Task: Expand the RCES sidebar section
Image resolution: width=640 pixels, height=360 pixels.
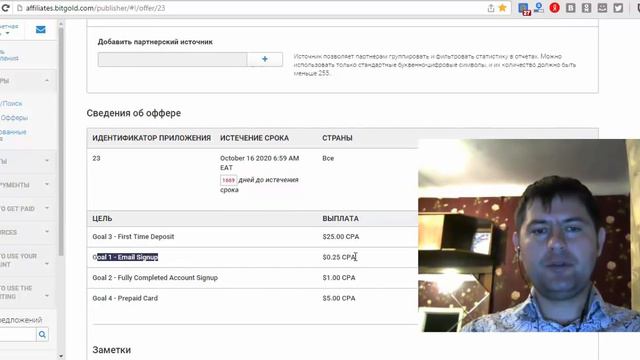Action: coord(47,232)
